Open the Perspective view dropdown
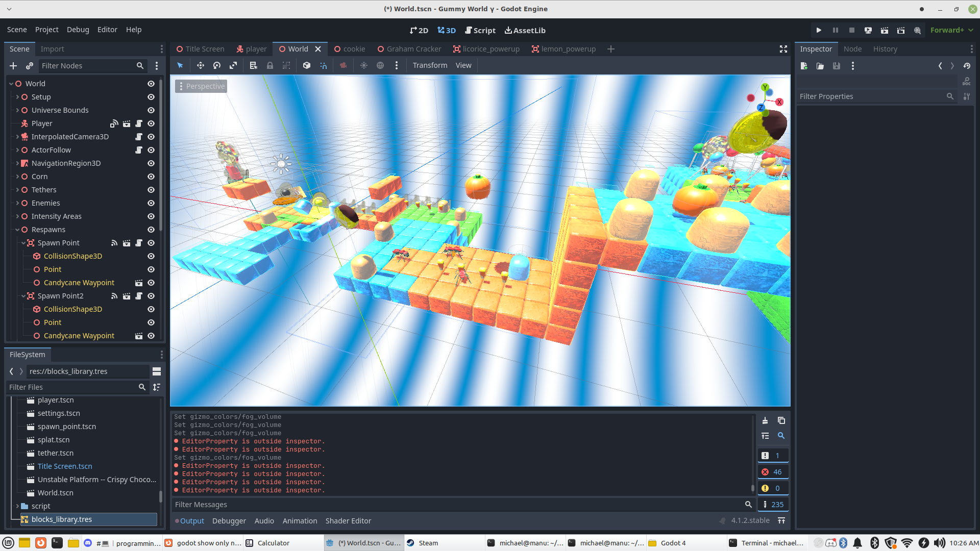 coord(201,86)
